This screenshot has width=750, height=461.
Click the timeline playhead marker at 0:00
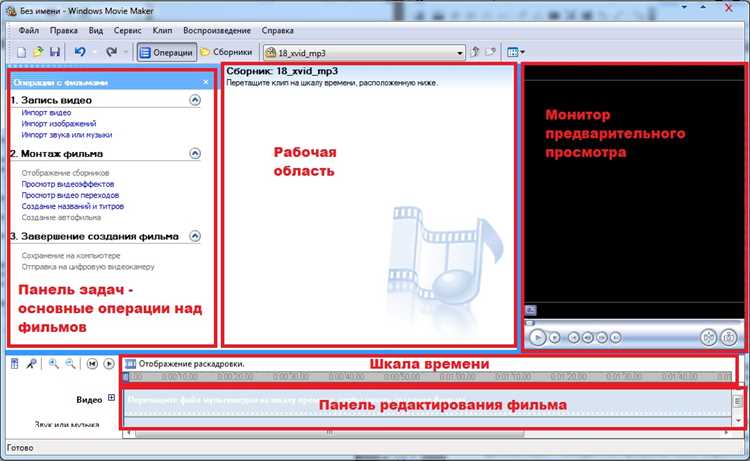(126, 377)
